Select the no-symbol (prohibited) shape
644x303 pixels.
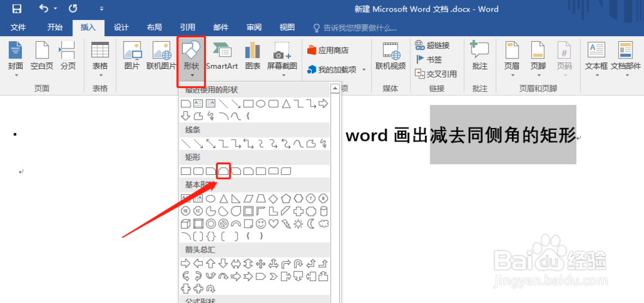pos(223,224)
